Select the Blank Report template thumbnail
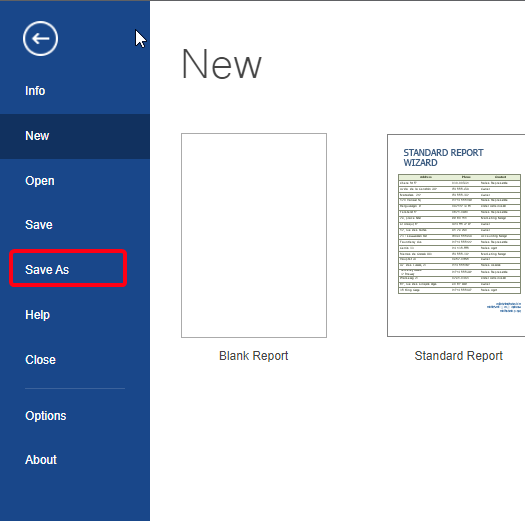The height and width of the screenshot is (521, 525). click(254, 235)
